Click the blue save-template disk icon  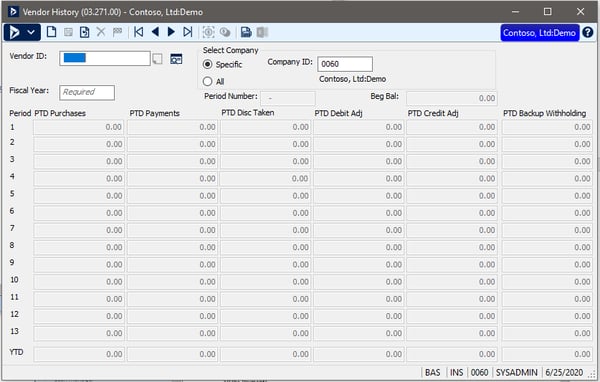coord(246,32)
